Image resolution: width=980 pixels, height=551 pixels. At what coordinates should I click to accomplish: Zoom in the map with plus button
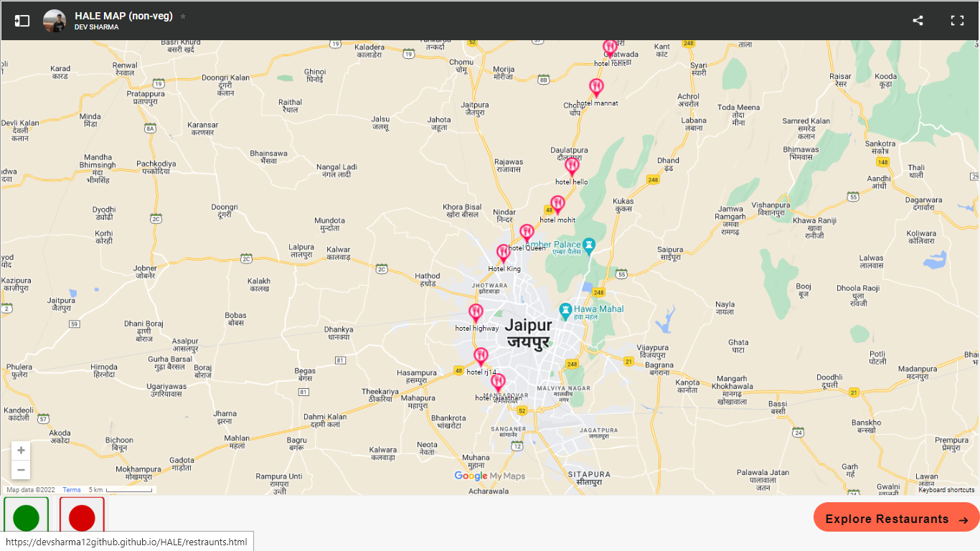[21, 451]
